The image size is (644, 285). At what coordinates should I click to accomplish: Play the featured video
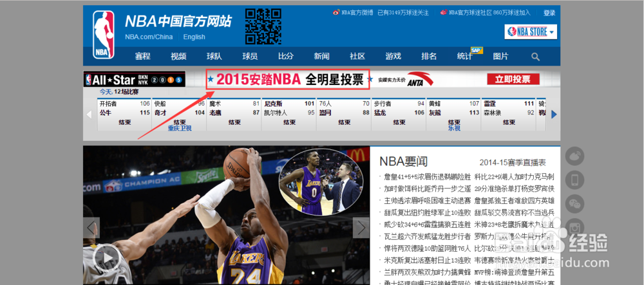coord(106,258)
